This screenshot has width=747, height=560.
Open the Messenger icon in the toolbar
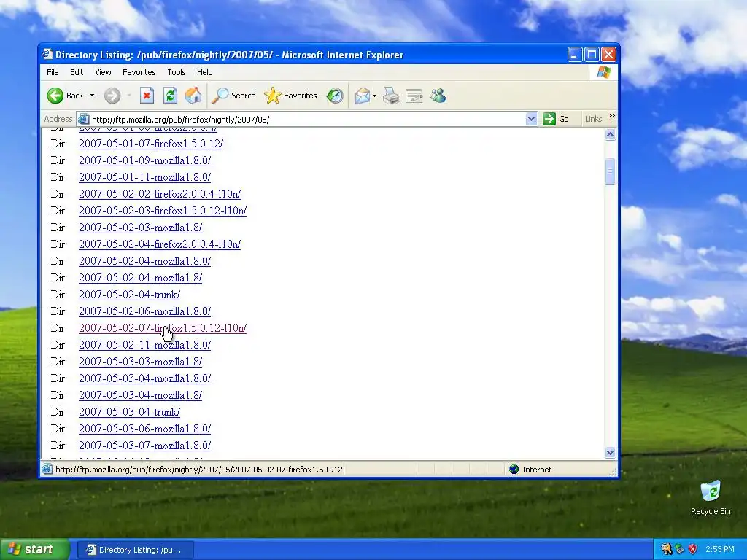pyautogui.click(x=438, y=96)
